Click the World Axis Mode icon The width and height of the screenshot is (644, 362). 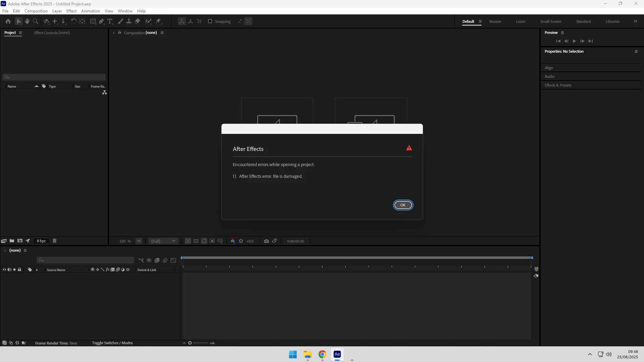coord(191,21)
